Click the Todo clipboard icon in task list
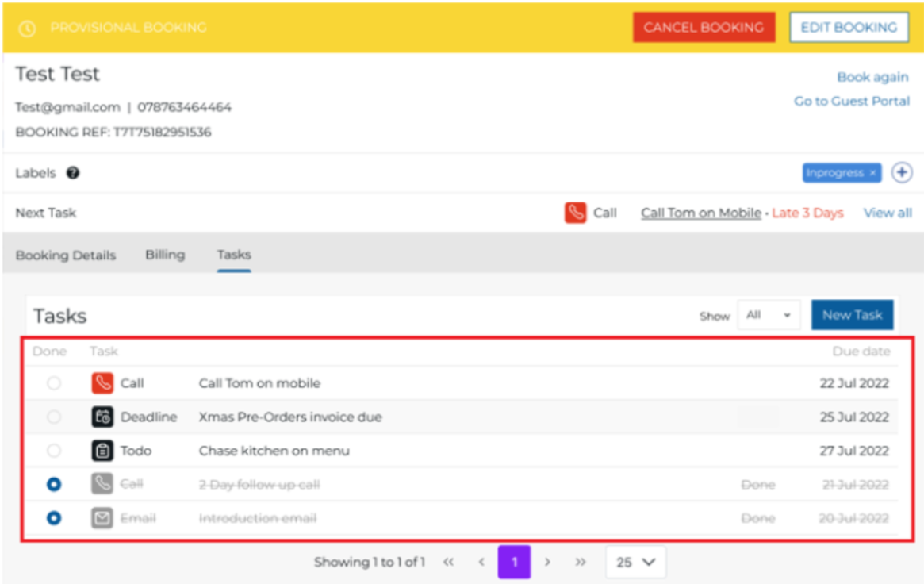 pyautogui.click(x=102, y=451)
